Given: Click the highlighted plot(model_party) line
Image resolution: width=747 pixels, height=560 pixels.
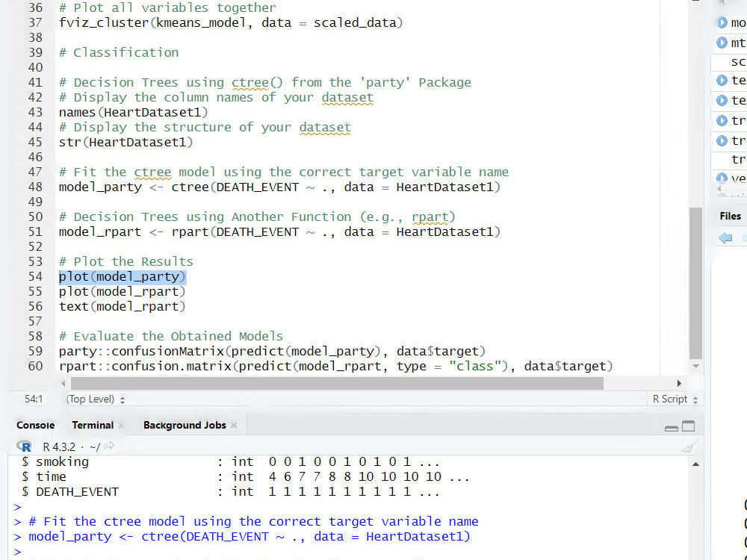Looking at the screenshot, I should [x=122, y=277].
